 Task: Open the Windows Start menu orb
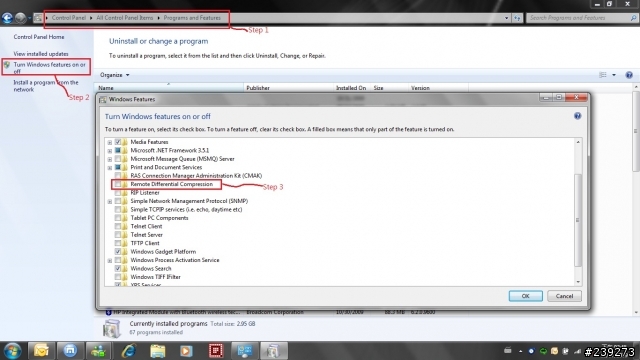pyautogui.click(x=12, y=351)
